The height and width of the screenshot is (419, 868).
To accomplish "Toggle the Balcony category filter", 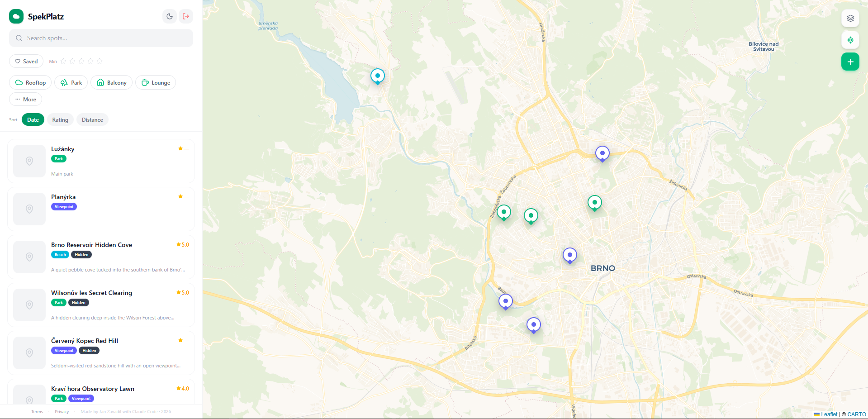I will 111,83.
